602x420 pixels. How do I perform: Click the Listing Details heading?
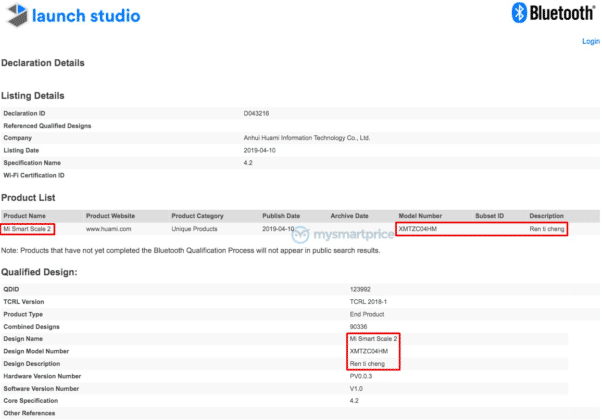(x=33, y=96)
